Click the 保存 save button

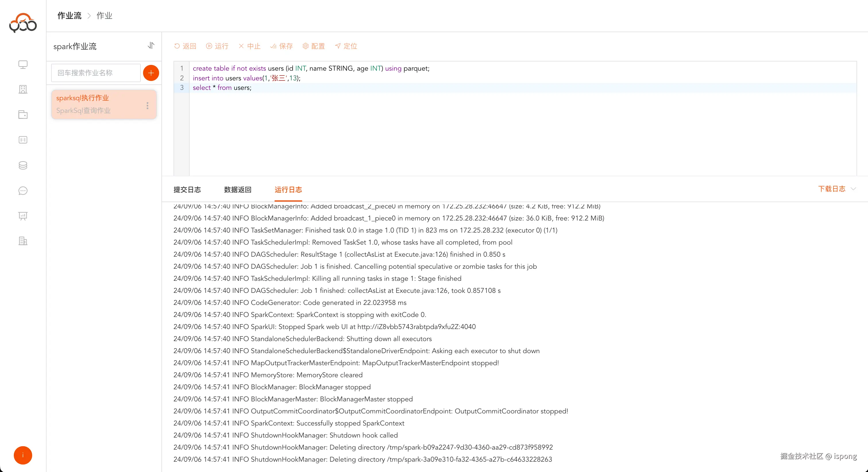(x=282, y=46)
